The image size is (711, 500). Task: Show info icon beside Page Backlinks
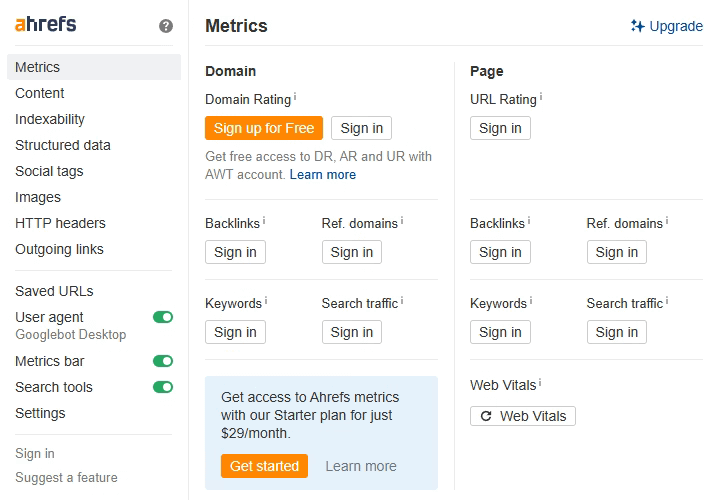(x=529, y=221)
